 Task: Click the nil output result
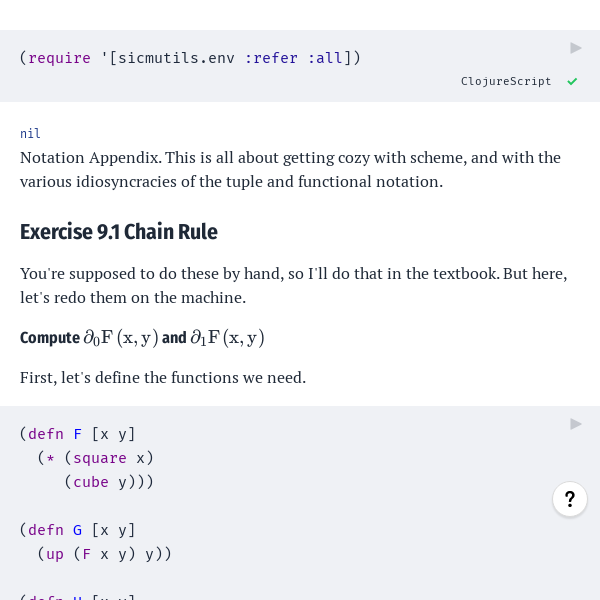tap(30, 134)
